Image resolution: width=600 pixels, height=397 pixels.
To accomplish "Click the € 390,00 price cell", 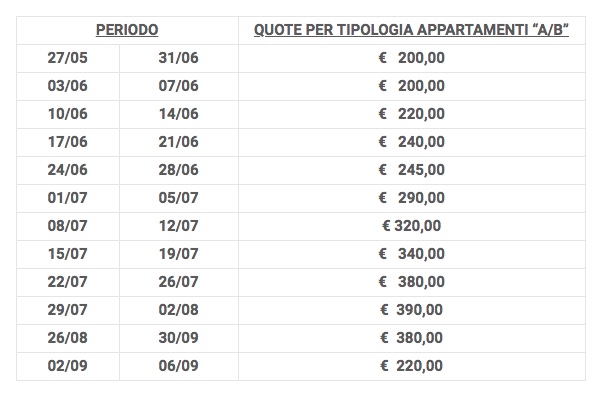I will [x=411, y=310].
